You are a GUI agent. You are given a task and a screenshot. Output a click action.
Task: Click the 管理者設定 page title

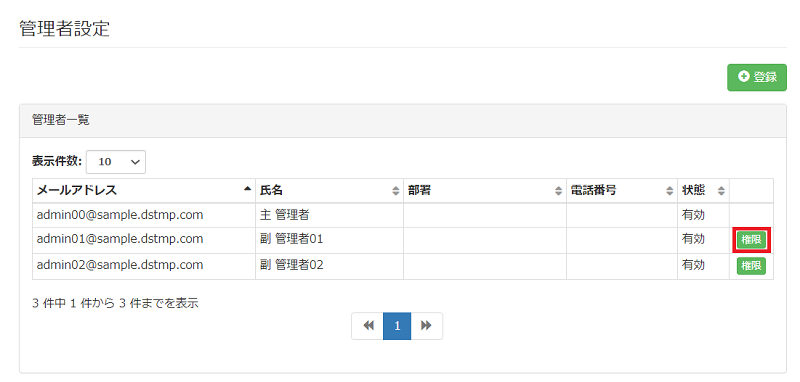click(64, 29)
